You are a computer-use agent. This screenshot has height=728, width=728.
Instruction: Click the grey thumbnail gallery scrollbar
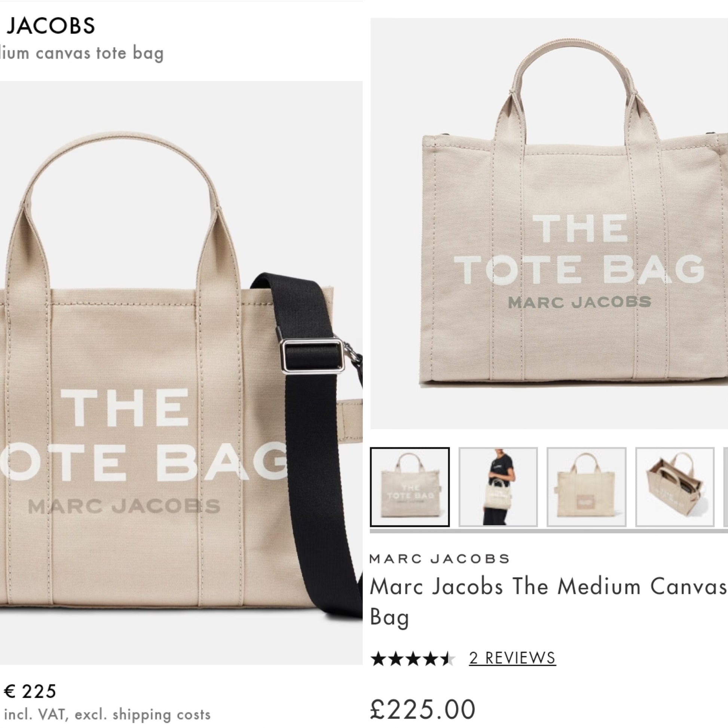[549, 531]
